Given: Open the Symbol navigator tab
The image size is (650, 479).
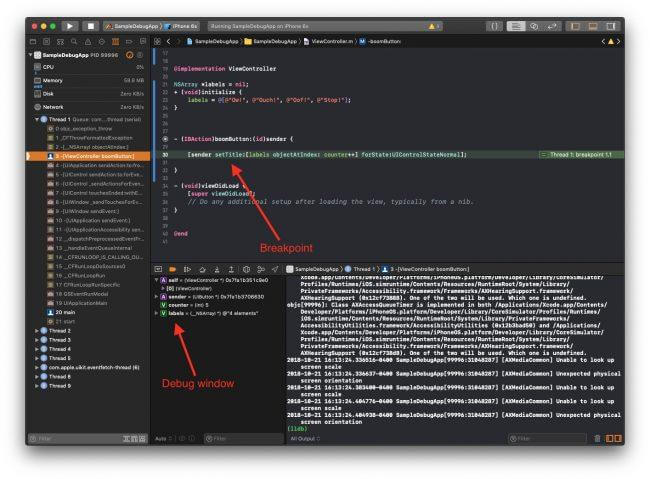Looking at the screenshot, I should (60, 41).
